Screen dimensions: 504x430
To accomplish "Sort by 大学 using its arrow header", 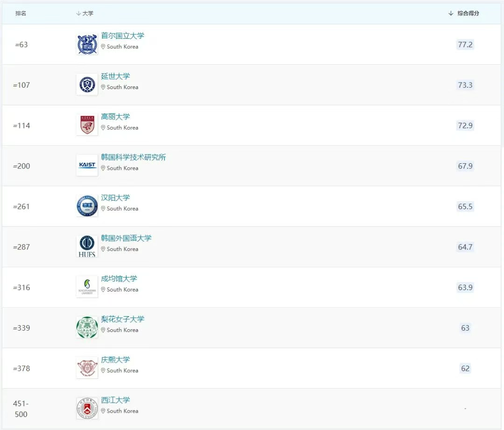I will (85, 13).
